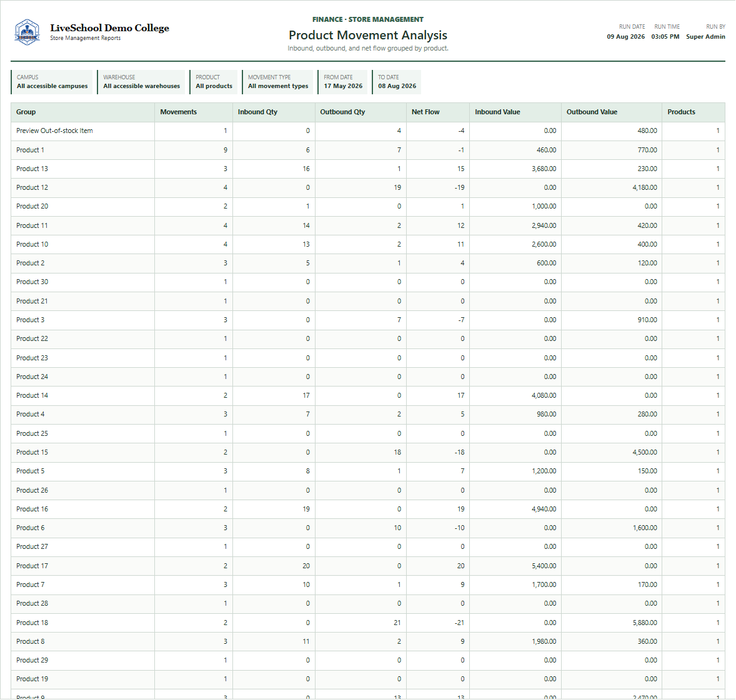The width and height of the screenshot is (736, 700).
Task: Click outbound value 480.00 in Preview Out-of-stock row
Action: 647,131
